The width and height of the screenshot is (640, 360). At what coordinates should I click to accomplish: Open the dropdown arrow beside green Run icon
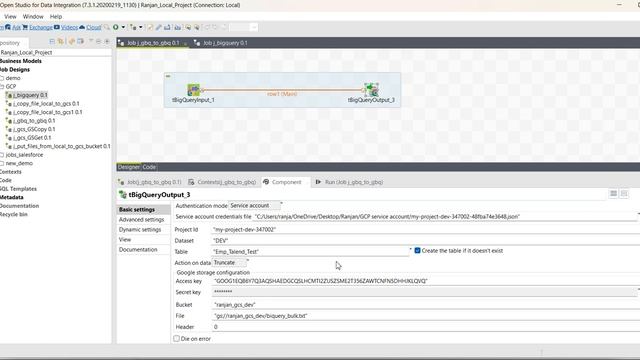pos(123,27)
